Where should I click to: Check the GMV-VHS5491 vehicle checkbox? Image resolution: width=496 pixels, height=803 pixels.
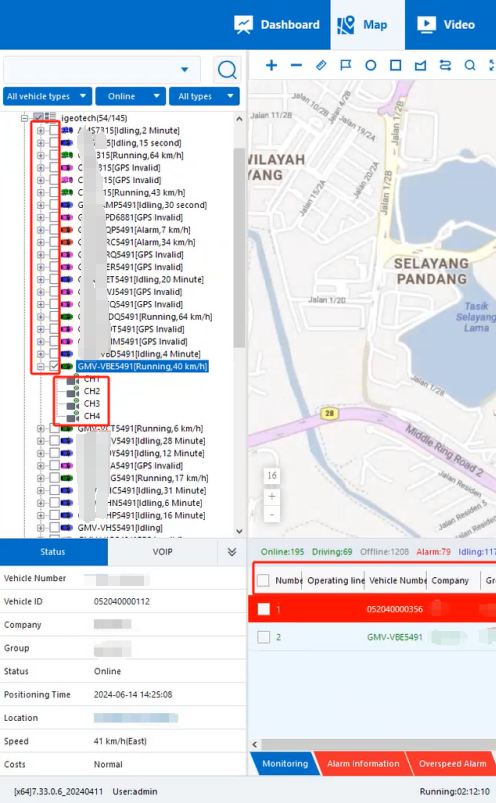[x=54, y=527]
